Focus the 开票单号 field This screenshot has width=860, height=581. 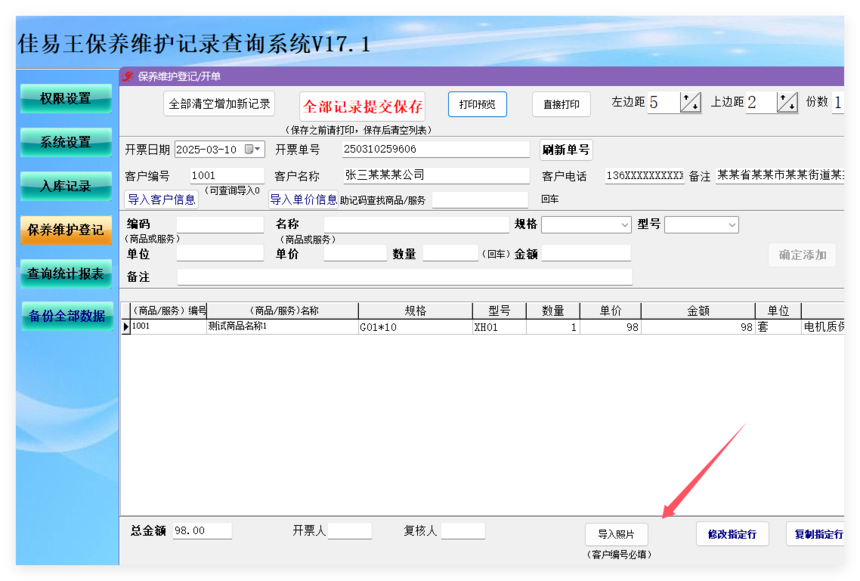point(435,149)
